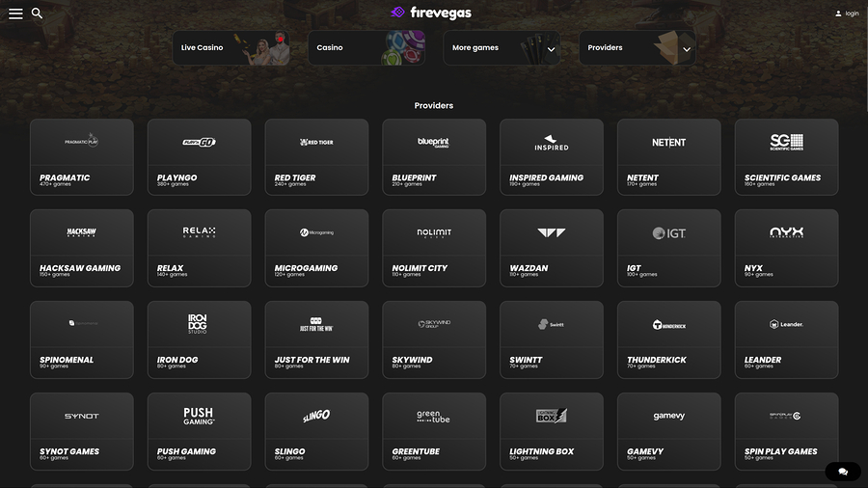868x488 pixels.
Task: Click the Thunderkick logo
Action: coord(668,325)
